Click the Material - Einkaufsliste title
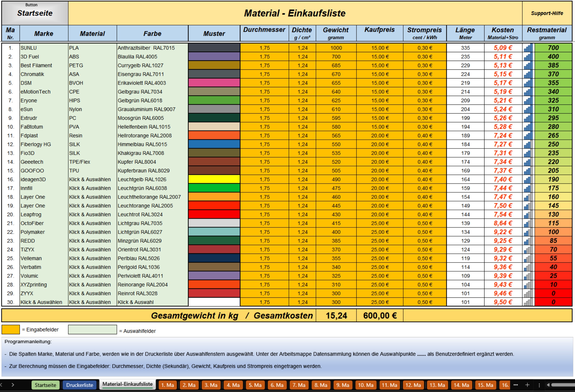 (295, 13)
